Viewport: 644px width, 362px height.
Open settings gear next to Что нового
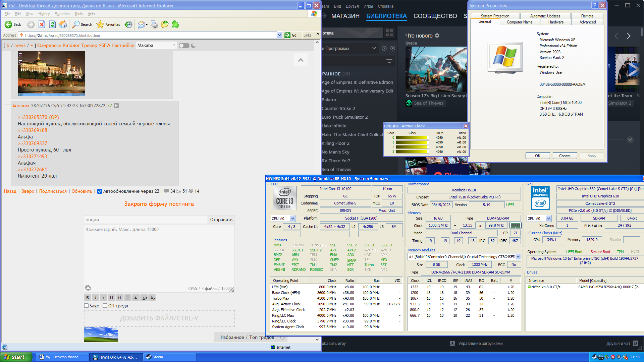437,36
